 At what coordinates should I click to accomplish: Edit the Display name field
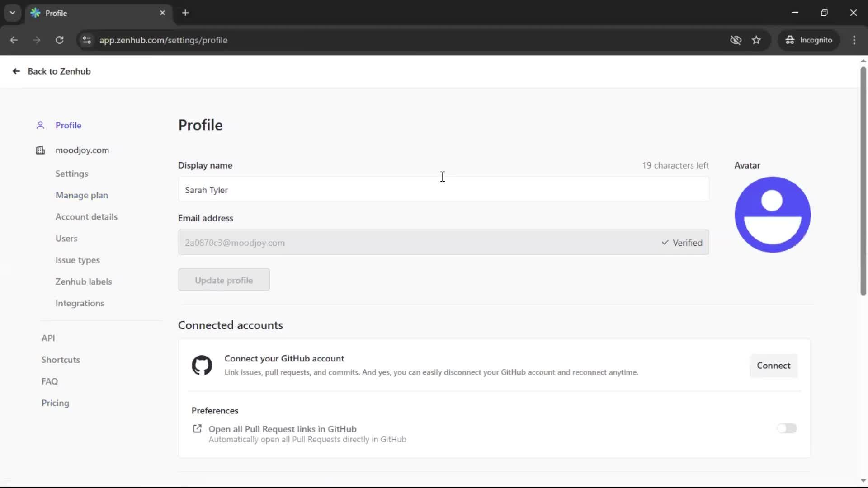click(443, 189)
